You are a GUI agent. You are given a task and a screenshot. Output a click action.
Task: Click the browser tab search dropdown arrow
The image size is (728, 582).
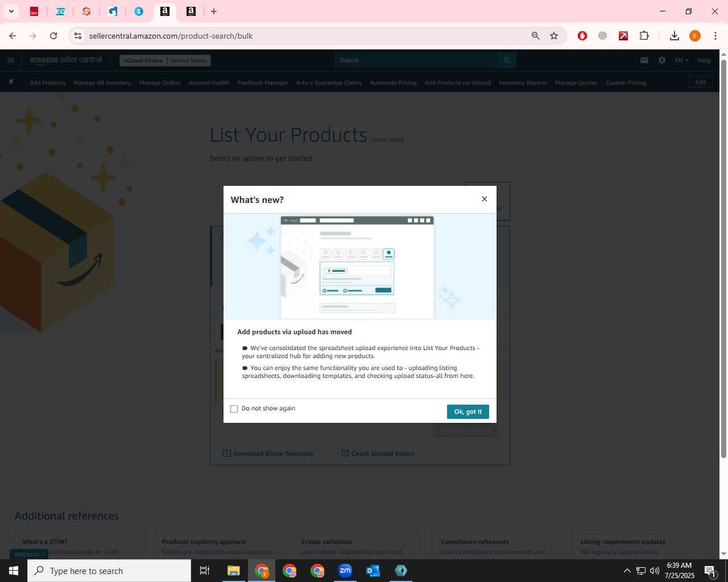(x=11, y=11)
